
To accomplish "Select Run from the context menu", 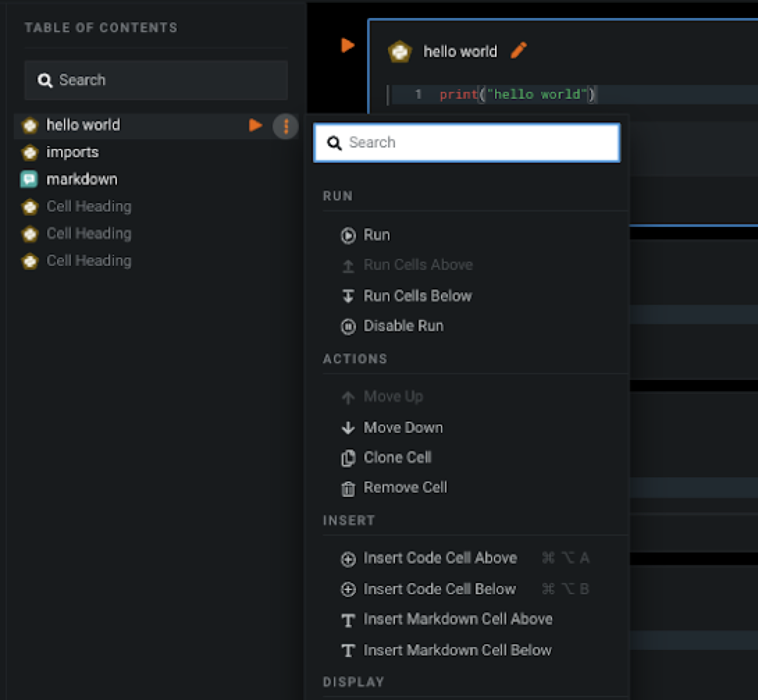I will click(x=376, y=235).
